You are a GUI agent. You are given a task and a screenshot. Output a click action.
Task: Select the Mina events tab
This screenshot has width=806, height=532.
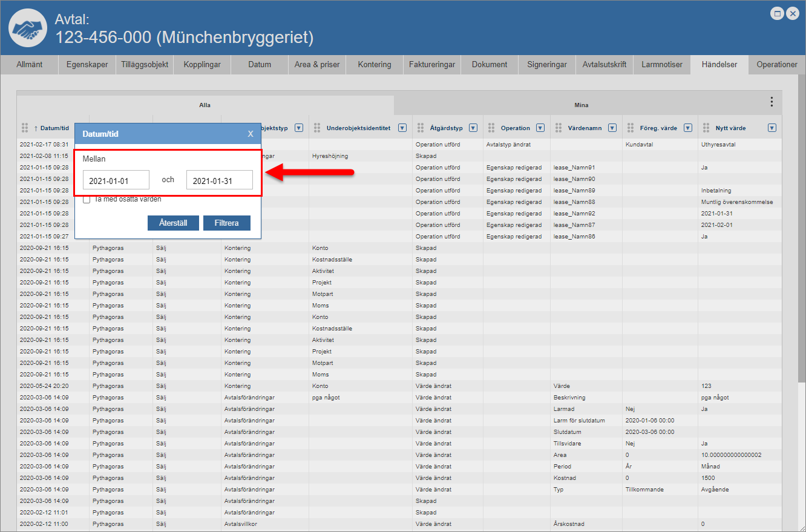581,105
